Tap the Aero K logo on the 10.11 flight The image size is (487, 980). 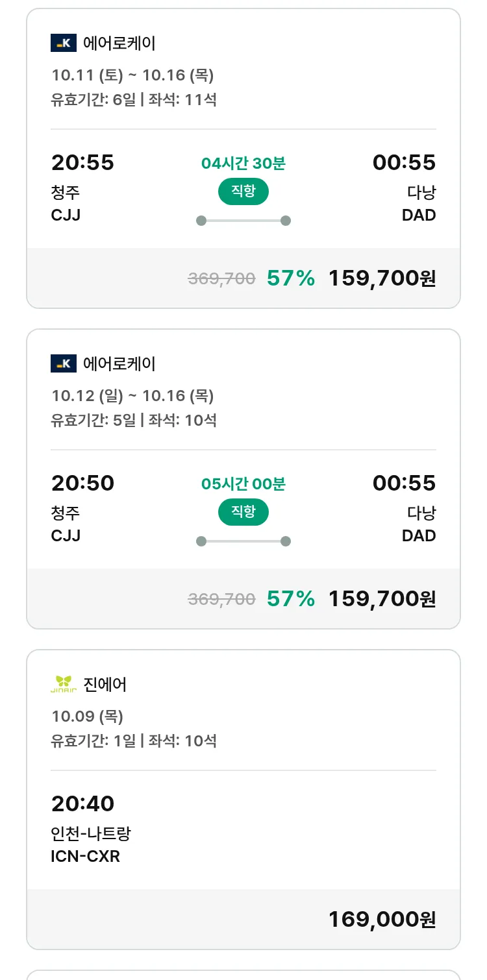click(64, 43)
